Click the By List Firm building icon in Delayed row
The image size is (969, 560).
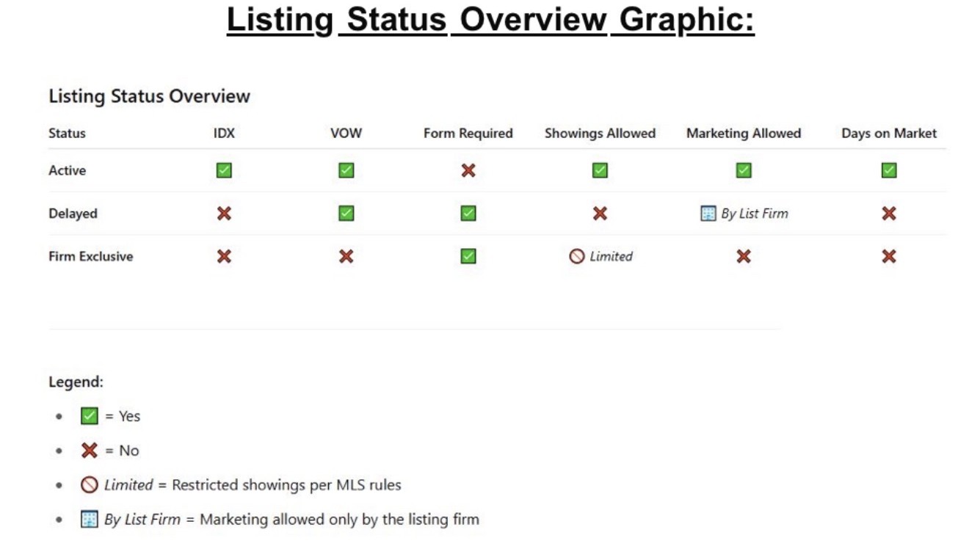coord(708,214)
